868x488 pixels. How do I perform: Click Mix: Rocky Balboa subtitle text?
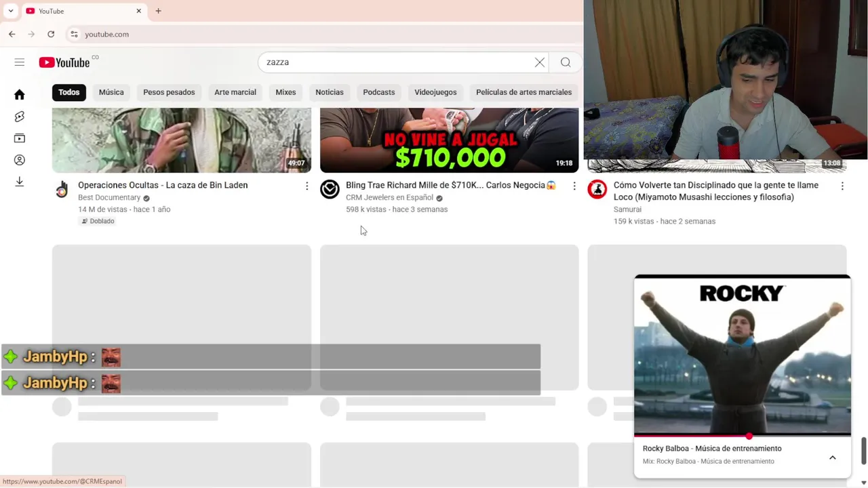[x=708, y=462]
